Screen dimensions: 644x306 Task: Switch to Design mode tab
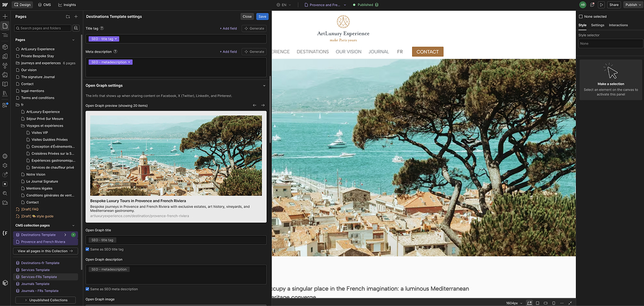[22, 4]
